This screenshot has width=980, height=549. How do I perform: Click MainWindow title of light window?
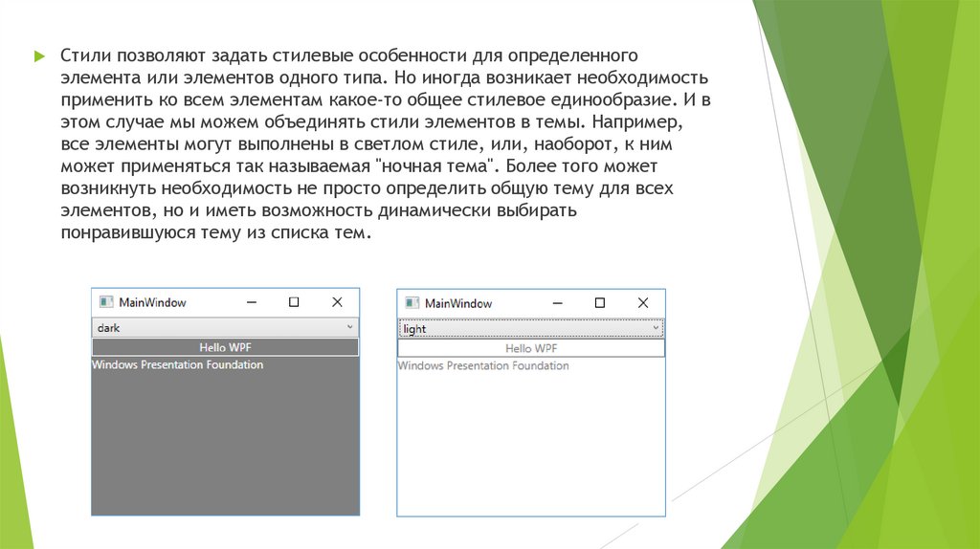(x=458, y=304)
